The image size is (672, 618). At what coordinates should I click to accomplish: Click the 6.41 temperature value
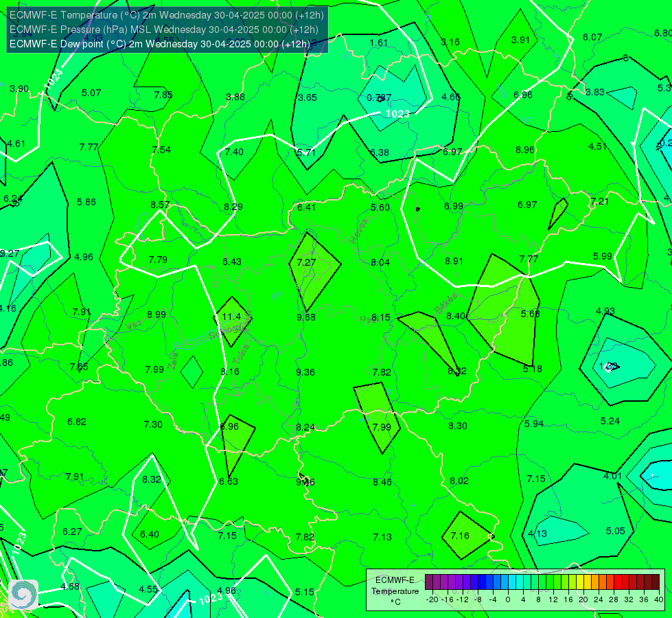pyautogui.click(x=306, y=207)
